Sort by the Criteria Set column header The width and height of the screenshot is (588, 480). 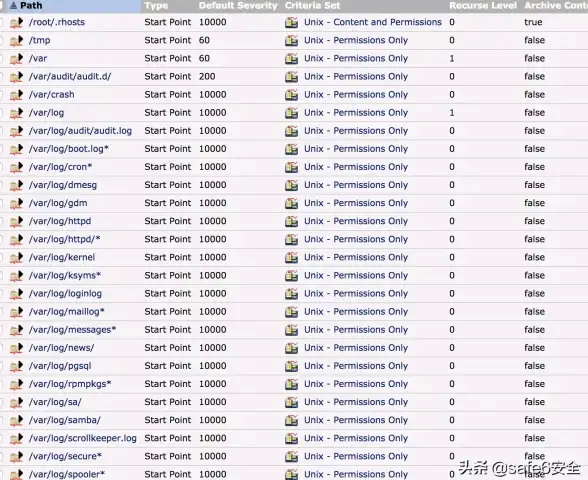coord(312,6)
